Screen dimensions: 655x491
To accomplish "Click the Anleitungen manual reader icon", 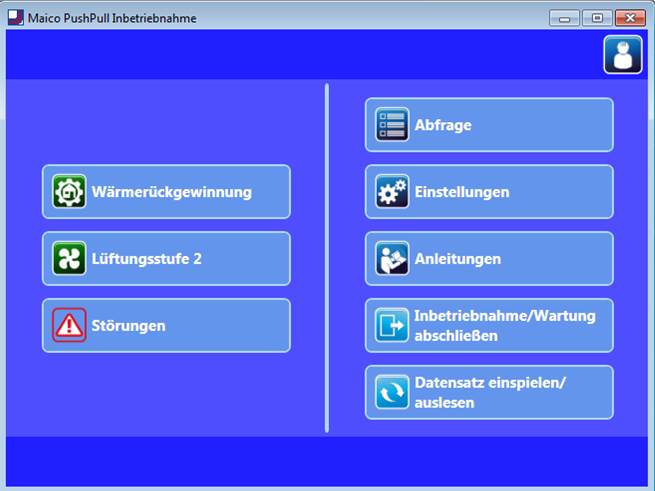I will (391, 258).
